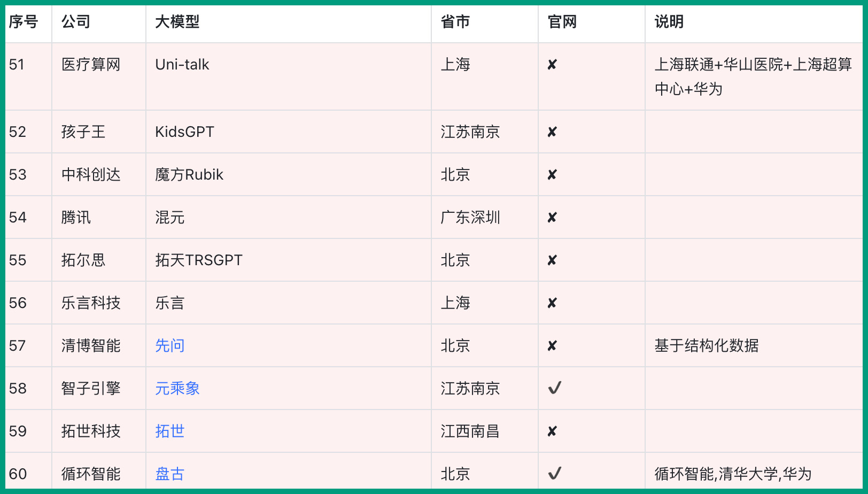Image resolution: width=868 pixels, height=494 pixels.
Task: Select the Uni-talk model cell
Action: pyautogui.click(x=182, y=65)
